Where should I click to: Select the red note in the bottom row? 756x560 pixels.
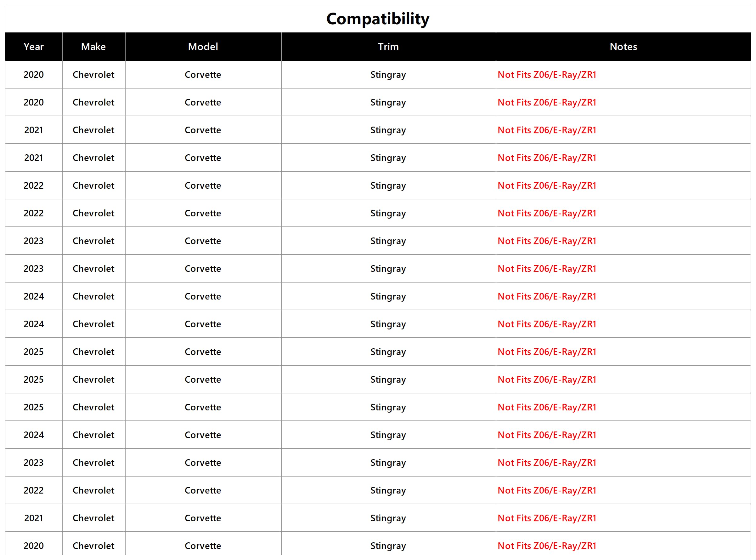tap(547, 546)
